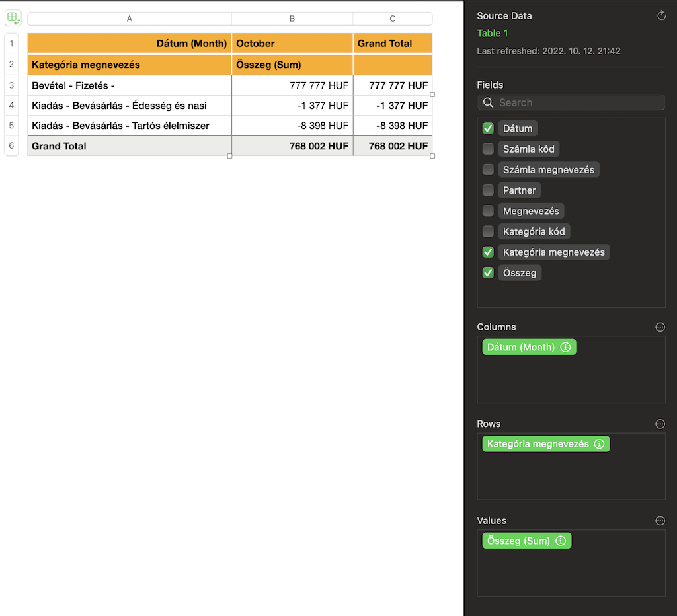
Task: Open info for Kategória megnevezés row field
Action: point(599,444)
